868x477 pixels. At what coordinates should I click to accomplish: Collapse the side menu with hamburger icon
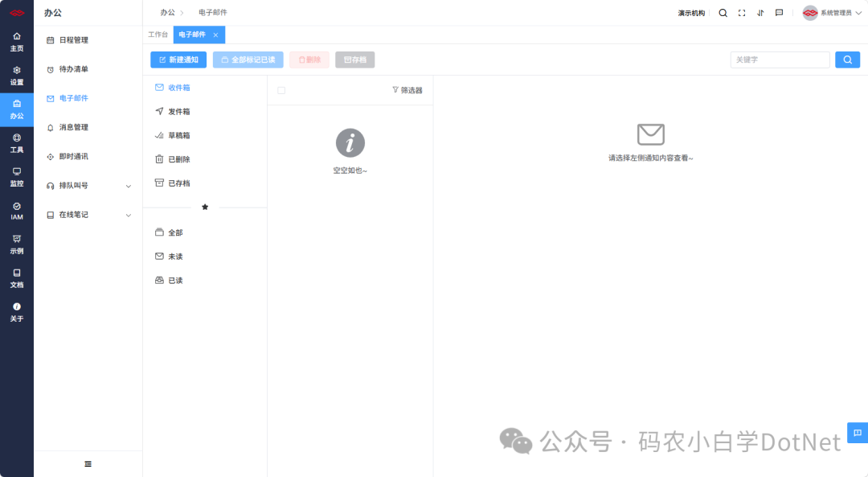coord(88,464)
